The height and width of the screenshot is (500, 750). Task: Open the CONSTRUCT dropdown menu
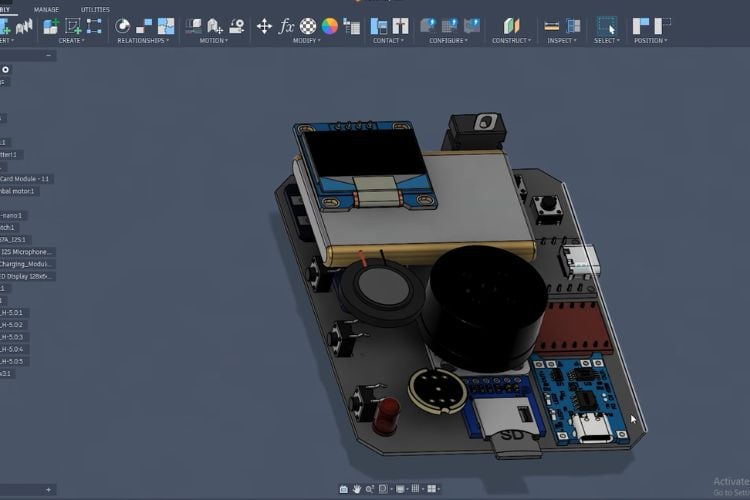coord(511,41)
